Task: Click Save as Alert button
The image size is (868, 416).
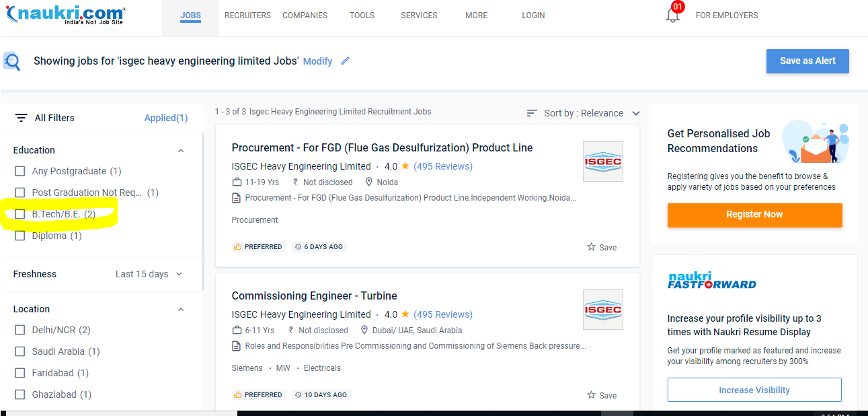Action: 807,61
